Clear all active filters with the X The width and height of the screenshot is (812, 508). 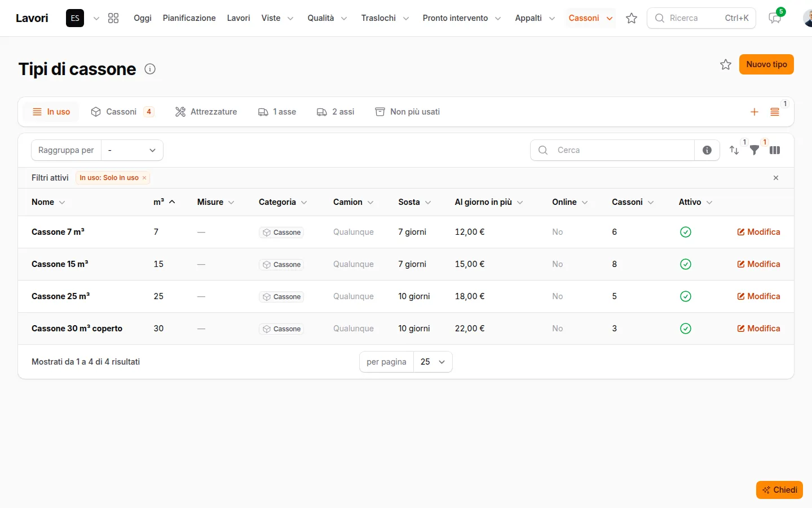point(776,178)
